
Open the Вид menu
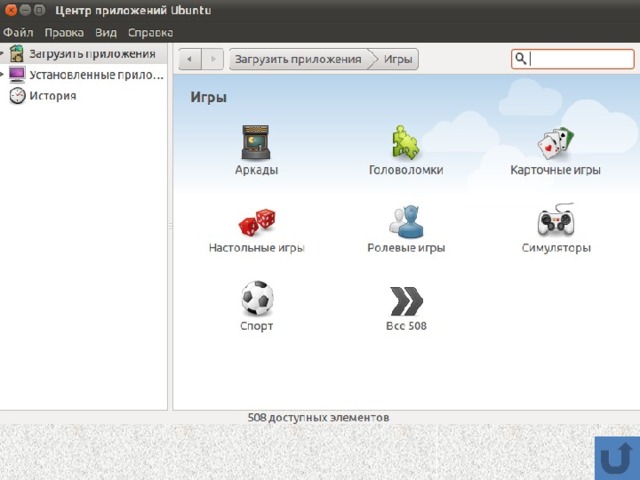pos(106,32)
